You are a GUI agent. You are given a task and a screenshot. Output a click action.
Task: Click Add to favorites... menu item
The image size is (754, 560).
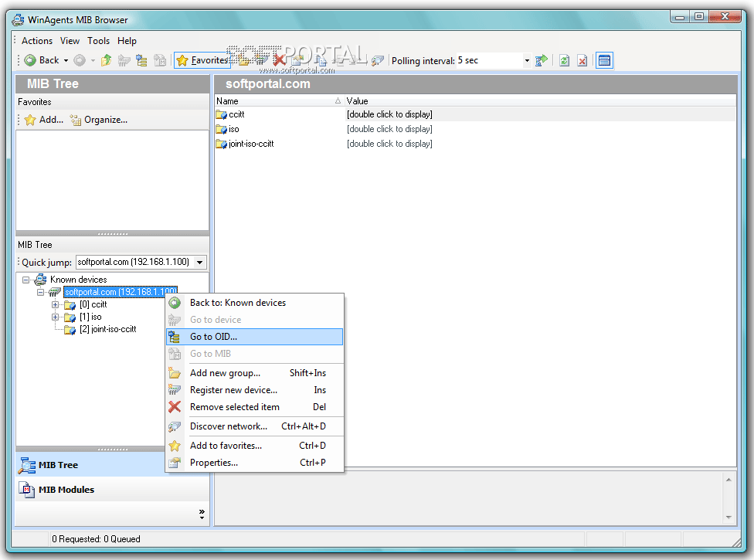click(254, 446)
